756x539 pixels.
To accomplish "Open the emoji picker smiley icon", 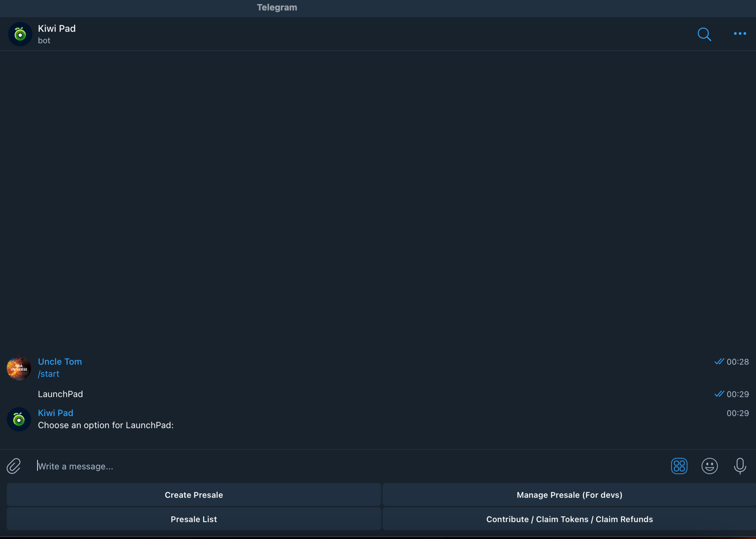I will (x=709, y=466).
